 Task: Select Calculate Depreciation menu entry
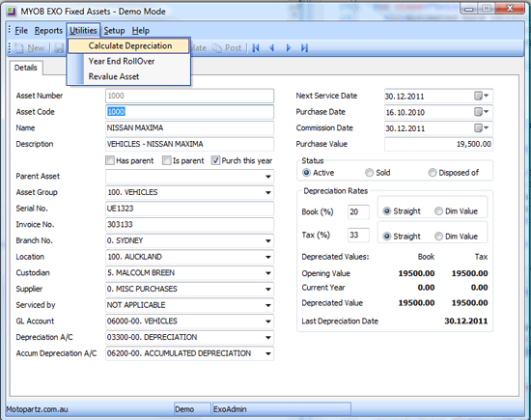[128, 45]
